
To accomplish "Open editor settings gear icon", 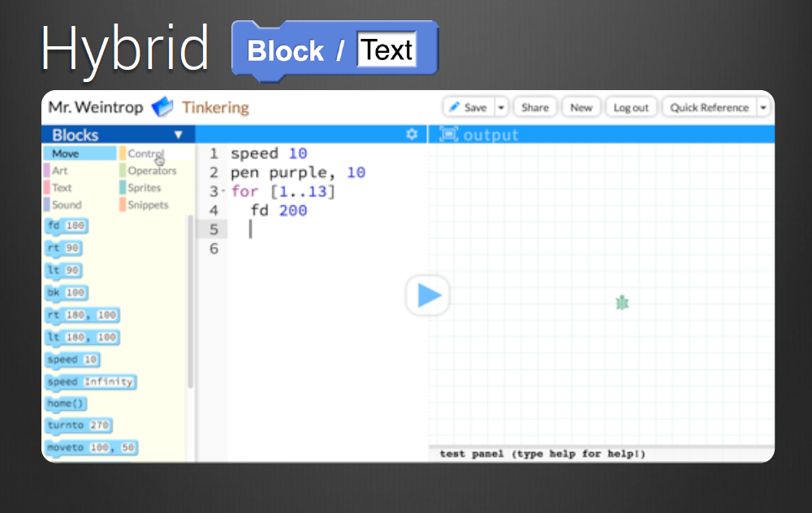I will point(412,135).
